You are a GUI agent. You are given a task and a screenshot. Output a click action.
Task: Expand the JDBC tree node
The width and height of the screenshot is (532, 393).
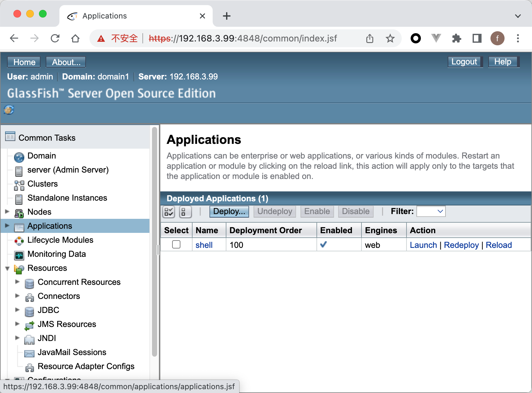coord(18,310)
